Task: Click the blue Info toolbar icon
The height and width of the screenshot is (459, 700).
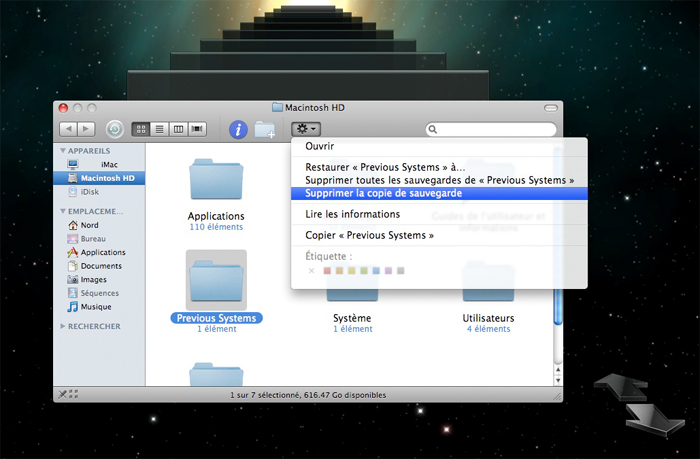Action: (x=238, y=129)
